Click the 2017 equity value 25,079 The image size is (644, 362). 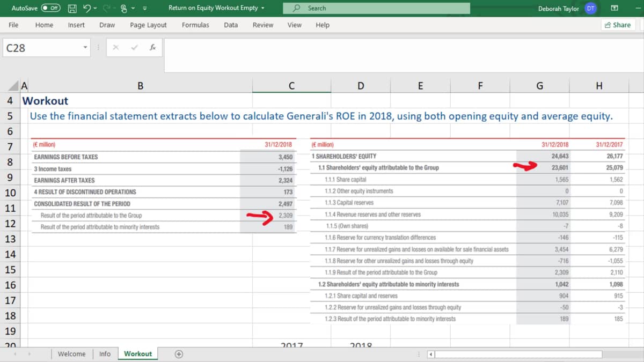[x=613, y=168]
